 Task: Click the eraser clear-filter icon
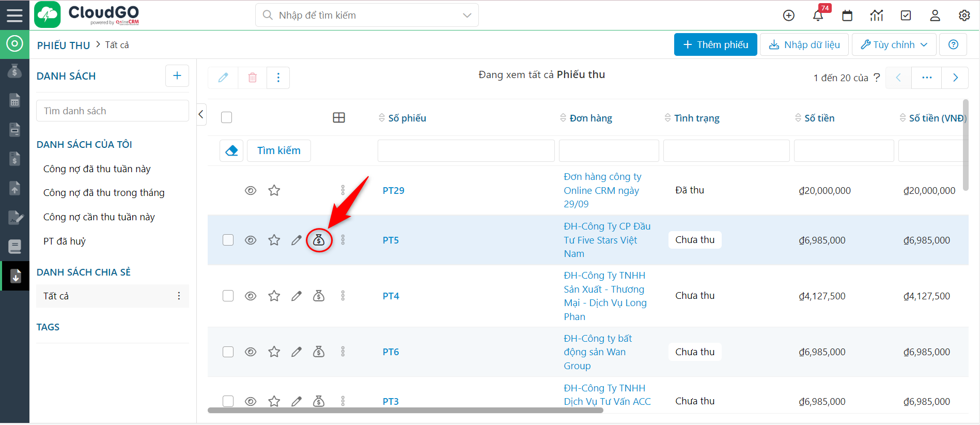(231, 150)
